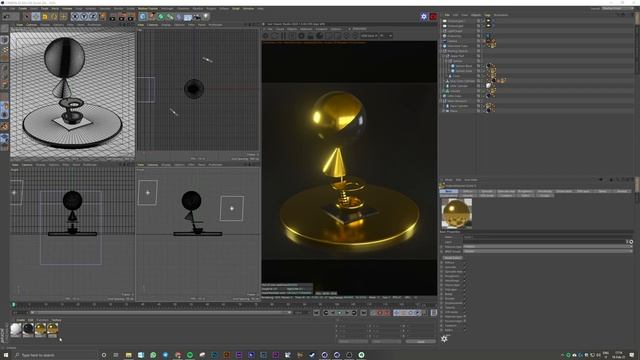The image size is (640, 360).
Task: Click the material Name input field
Action: [548, 237]
